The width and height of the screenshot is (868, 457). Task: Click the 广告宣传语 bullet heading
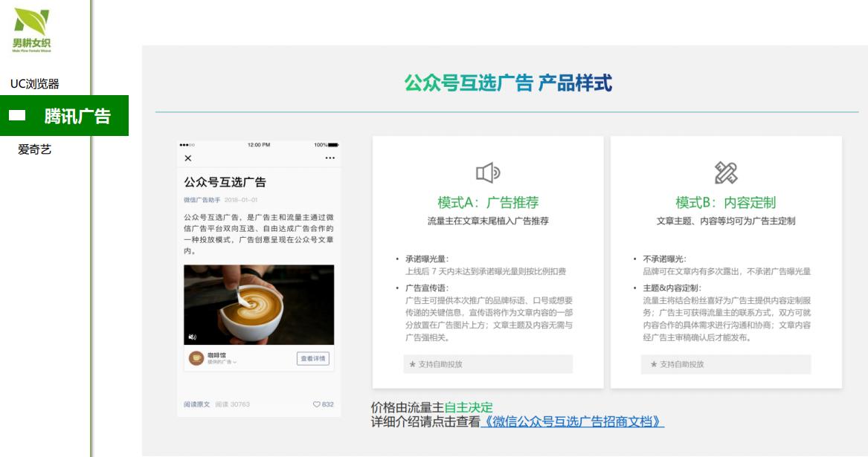coord(426,288)
